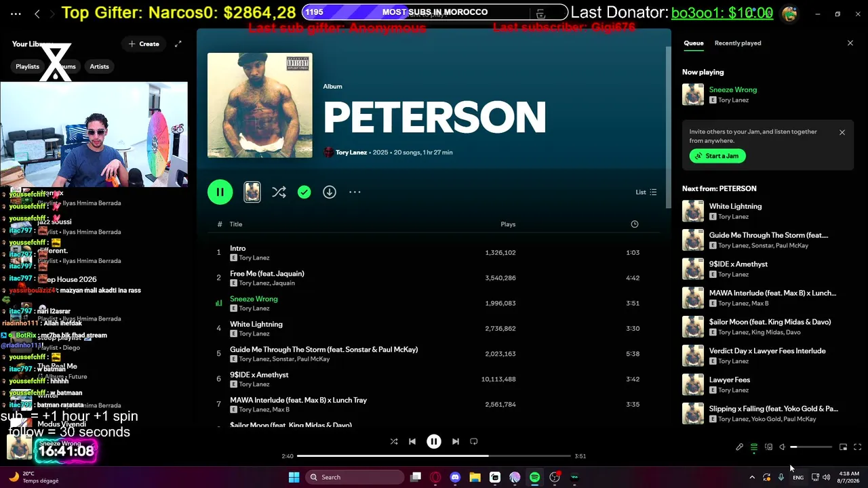Click the Create button in Your Library
This screenshot has width=868, height=488.
143,44
